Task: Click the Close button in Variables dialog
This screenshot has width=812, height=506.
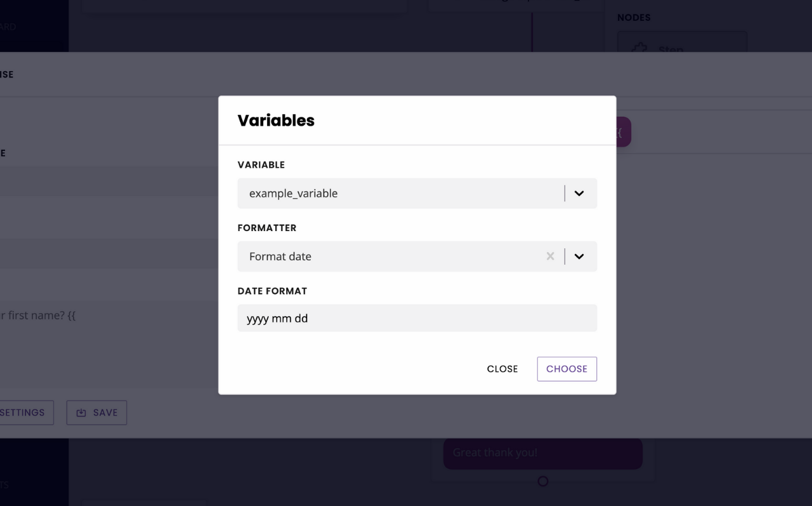Action: tap(502, 369)
